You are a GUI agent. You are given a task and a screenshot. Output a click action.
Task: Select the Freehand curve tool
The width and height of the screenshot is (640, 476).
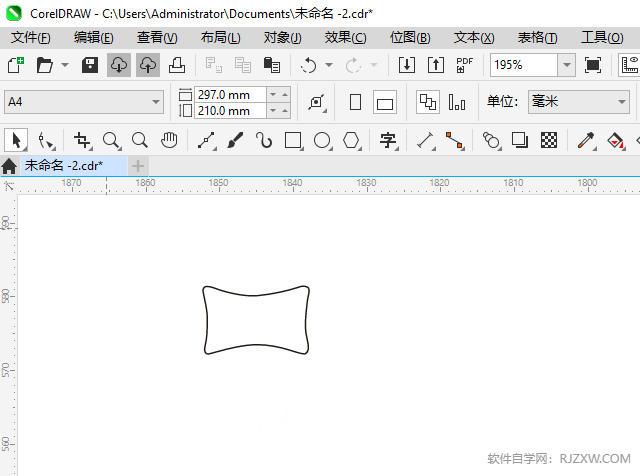[207, 141]
